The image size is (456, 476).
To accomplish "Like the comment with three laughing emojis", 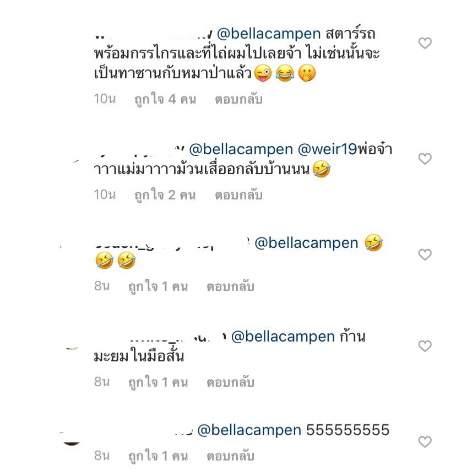I will (425, 255).
